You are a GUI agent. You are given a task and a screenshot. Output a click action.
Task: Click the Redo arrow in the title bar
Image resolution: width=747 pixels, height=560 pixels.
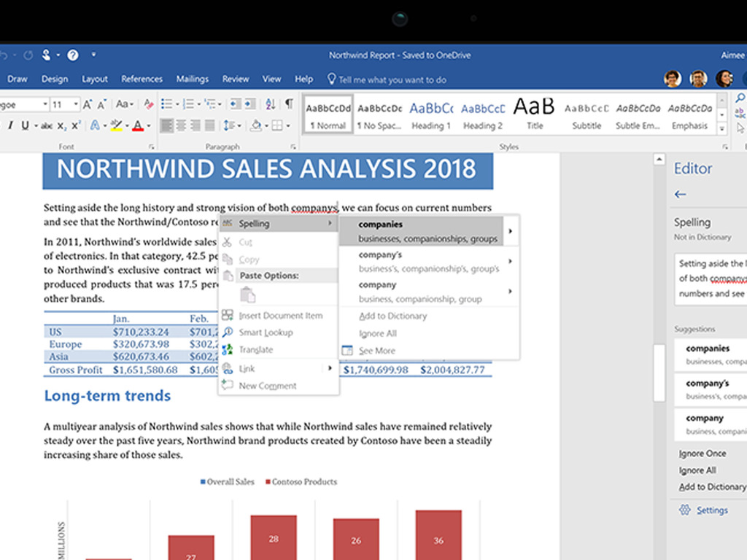(x=28, y=55)
